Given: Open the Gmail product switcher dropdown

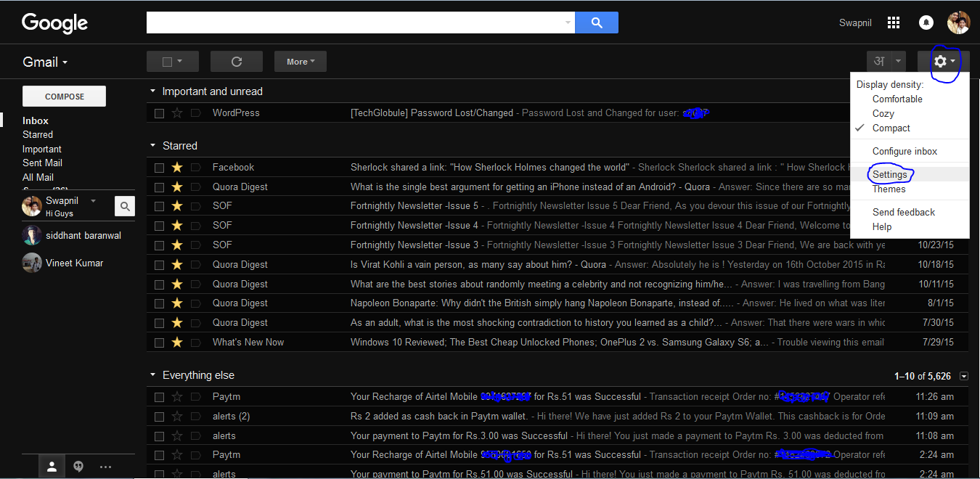Looking at the screenshot, I should point(45,62).
